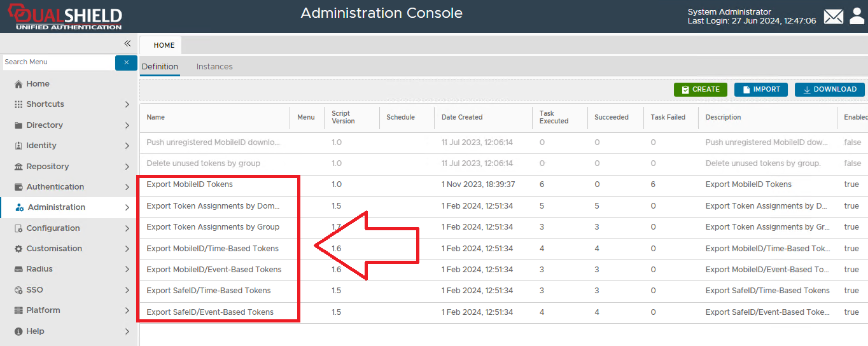Open Export MobileID Tokens task row
This screenshot has width=868, height=346.
[190, 184]
